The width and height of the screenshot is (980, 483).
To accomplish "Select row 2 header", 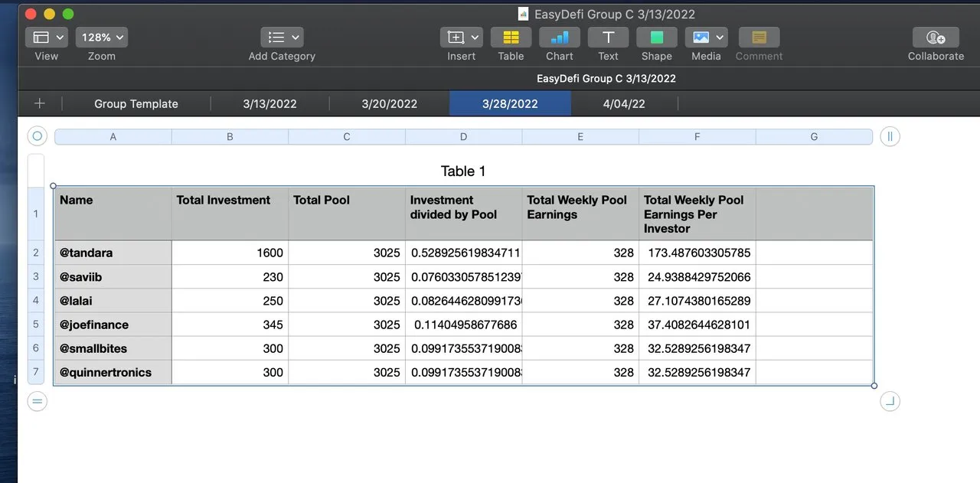I will tap(36, 253).
